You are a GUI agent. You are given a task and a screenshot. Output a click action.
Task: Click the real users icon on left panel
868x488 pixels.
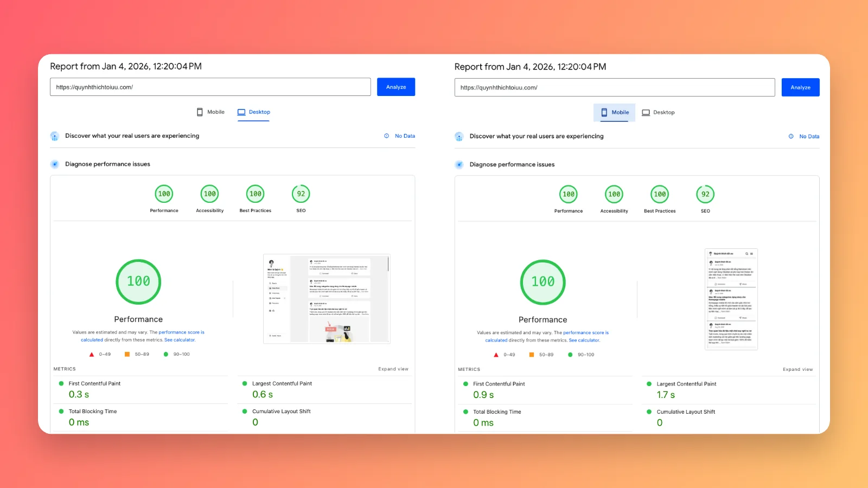coord(55,136)
